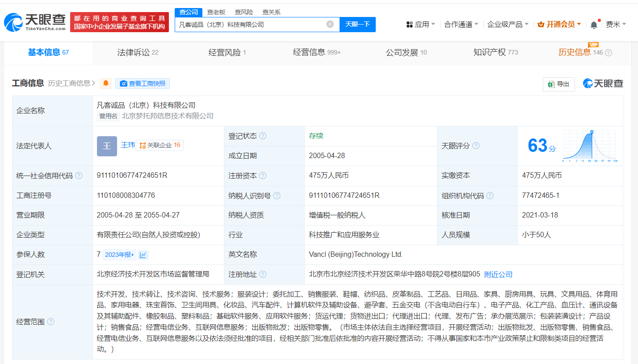The width and height of the screenshot is (638, 364).
Task: Expand the 合作通道 dropdown
Action: pyautogui.click(x=461, y=25)
